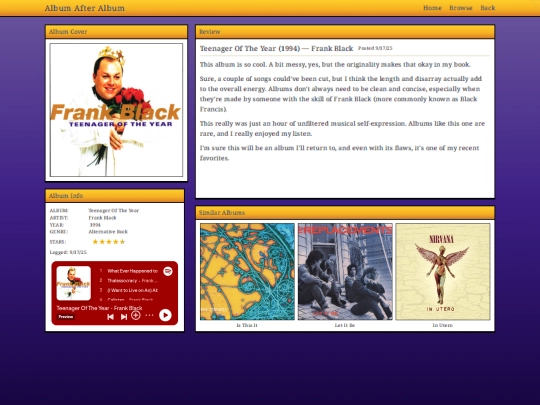Play the Teenager Of The Year preview
This screenshot has height=405, width=540.
165,315
